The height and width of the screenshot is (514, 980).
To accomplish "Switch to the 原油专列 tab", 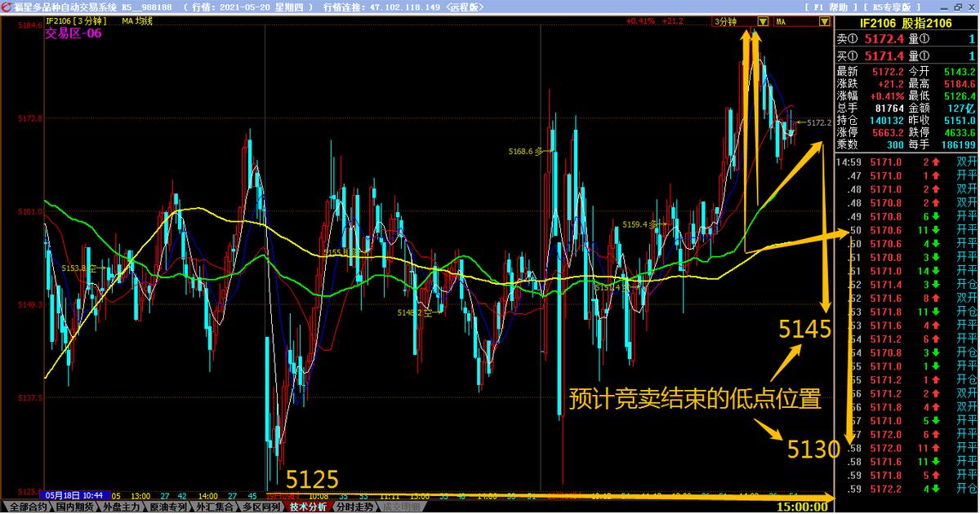I will pyautogui.click(x=167, y=507).
